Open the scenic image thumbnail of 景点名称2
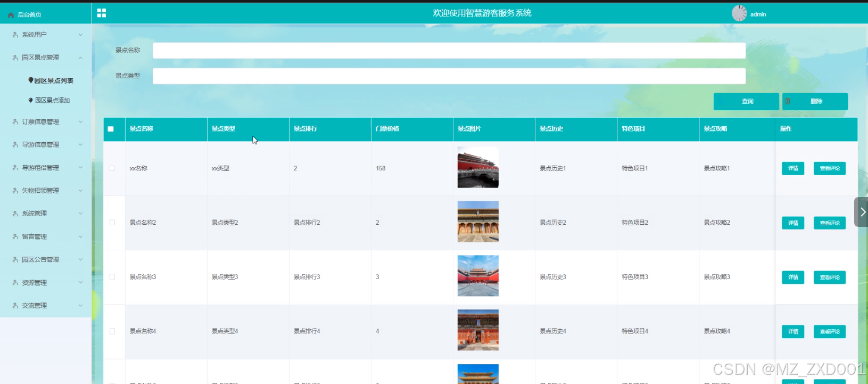Screen dimensions: 868x384 point(478,222)
